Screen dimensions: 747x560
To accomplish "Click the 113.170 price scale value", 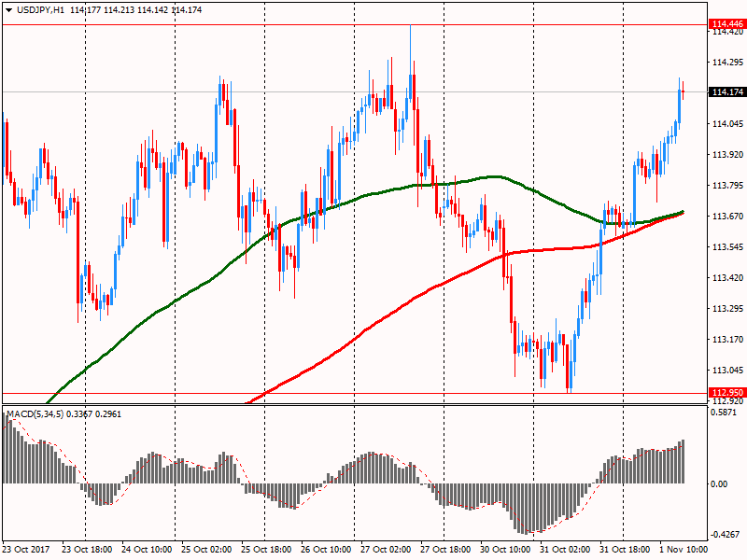I will [x=727, y=340].
